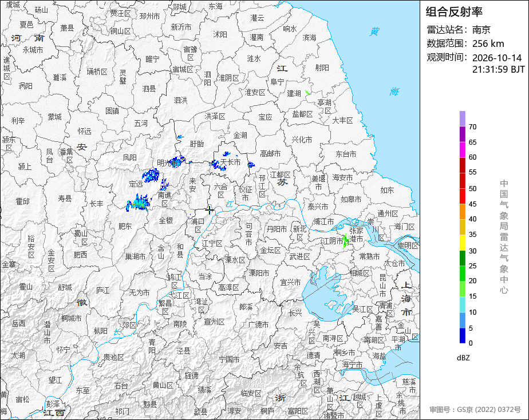Select the legend value label 45
529x420 pixels.
pos(473,204)
